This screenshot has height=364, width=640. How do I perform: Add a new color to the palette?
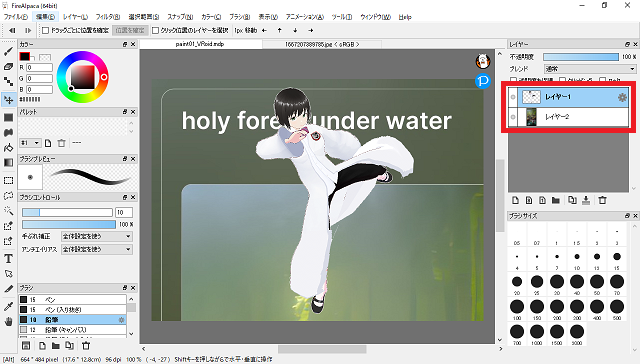48,143
